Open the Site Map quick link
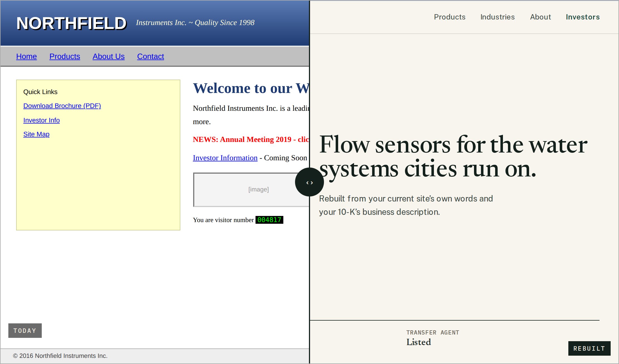This screenshot has width=619, height=364. pos(36,134)
